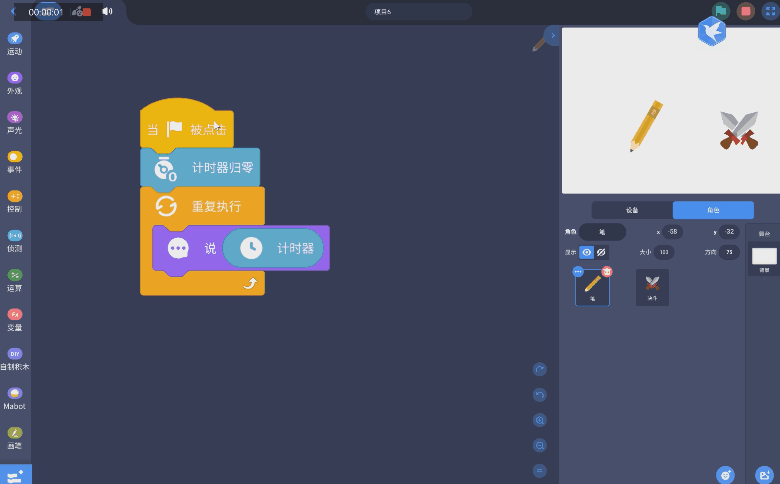Screen dimensions: 780x484
Task: Toggle fullscreen stage view
Action: [771, 11]
